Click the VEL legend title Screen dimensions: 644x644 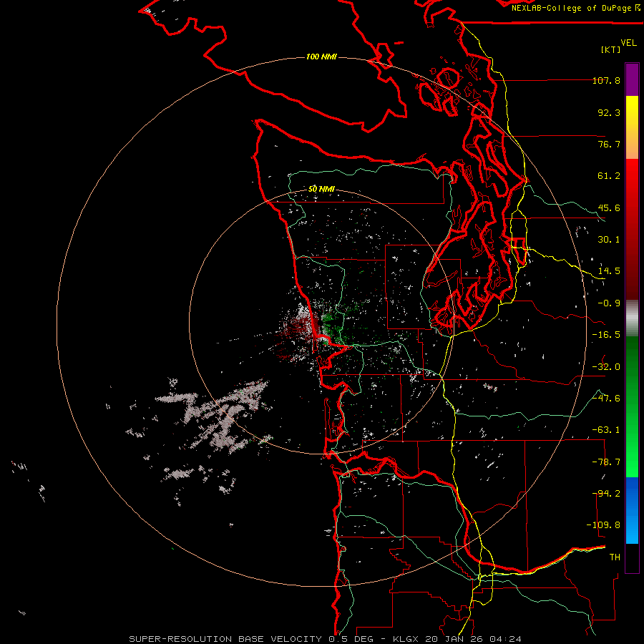pos(629,43)
